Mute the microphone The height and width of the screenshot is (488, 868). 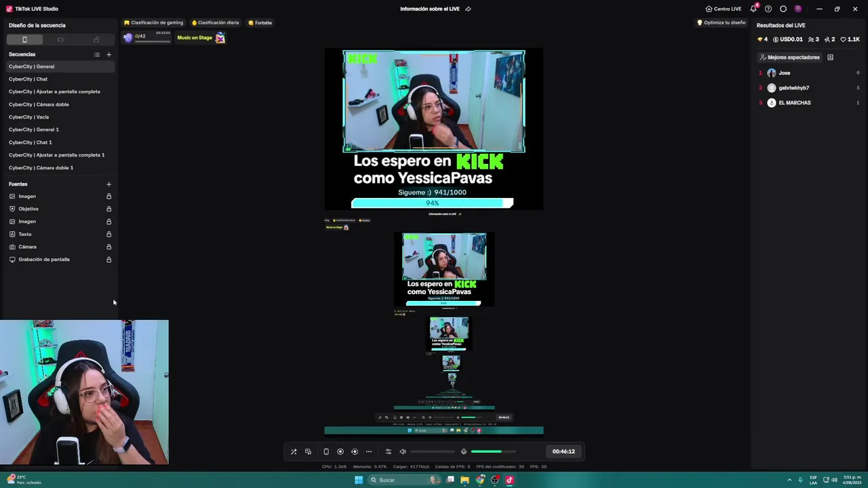[x=464, y=451]
